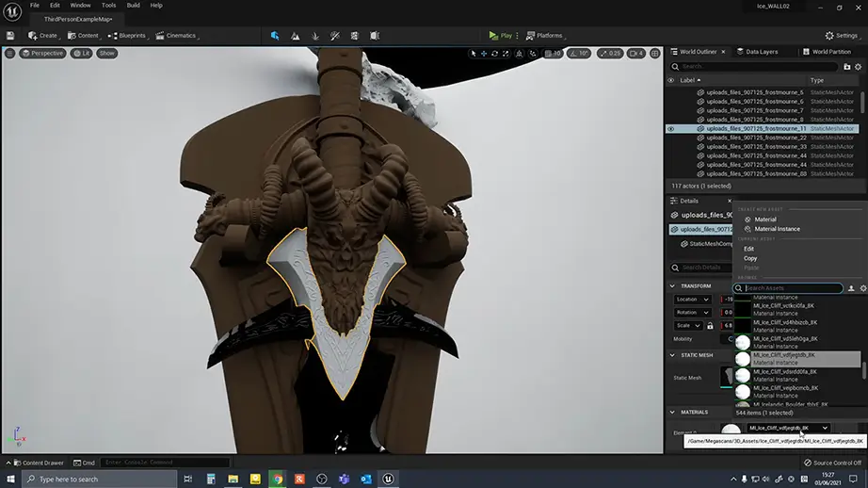Click the scale lock icon

click(x=712, y=325)
